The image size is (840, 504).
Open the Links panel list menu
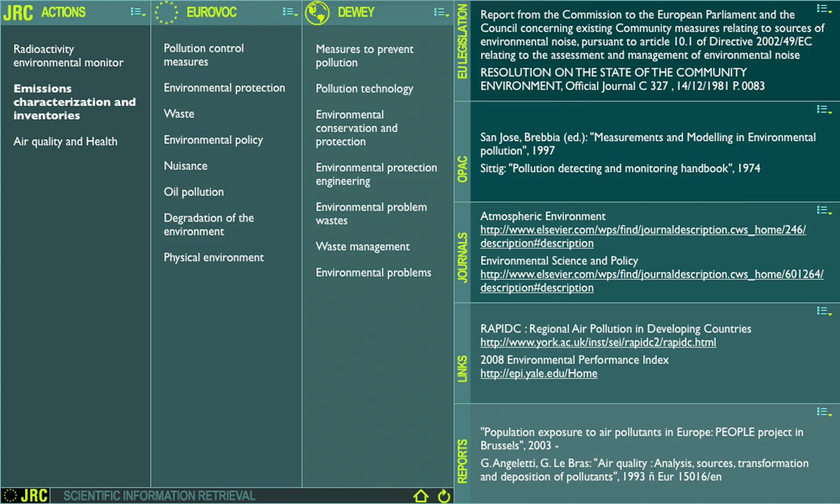point(824,312)
